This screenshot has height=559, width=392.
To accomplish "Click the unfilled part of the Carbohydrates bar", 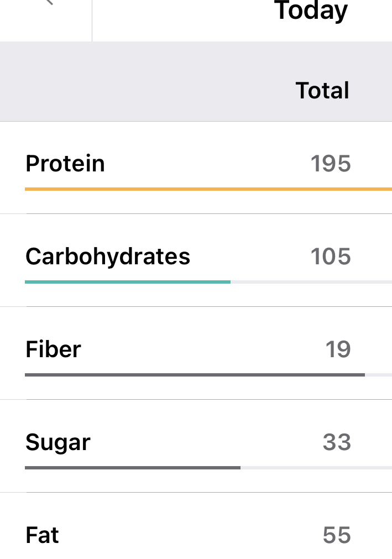I will coord(311,282).
